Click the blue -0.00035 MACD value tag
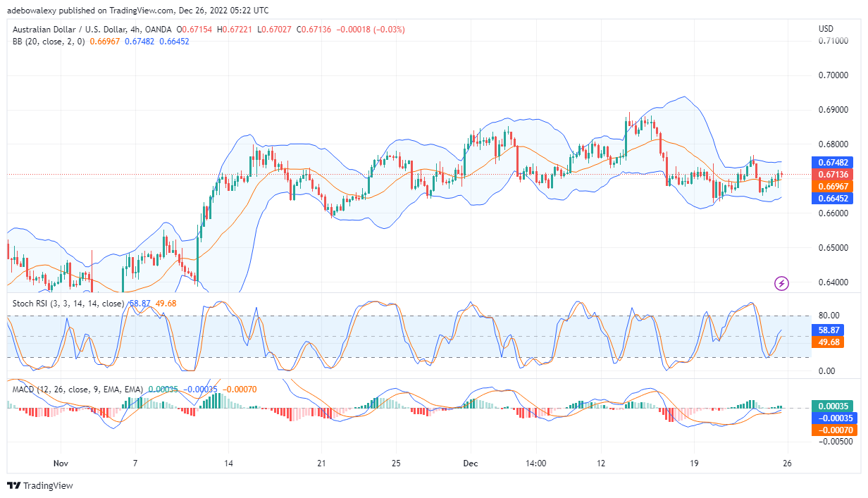Viewport: 868px width, 498px height. pos(834,418)
